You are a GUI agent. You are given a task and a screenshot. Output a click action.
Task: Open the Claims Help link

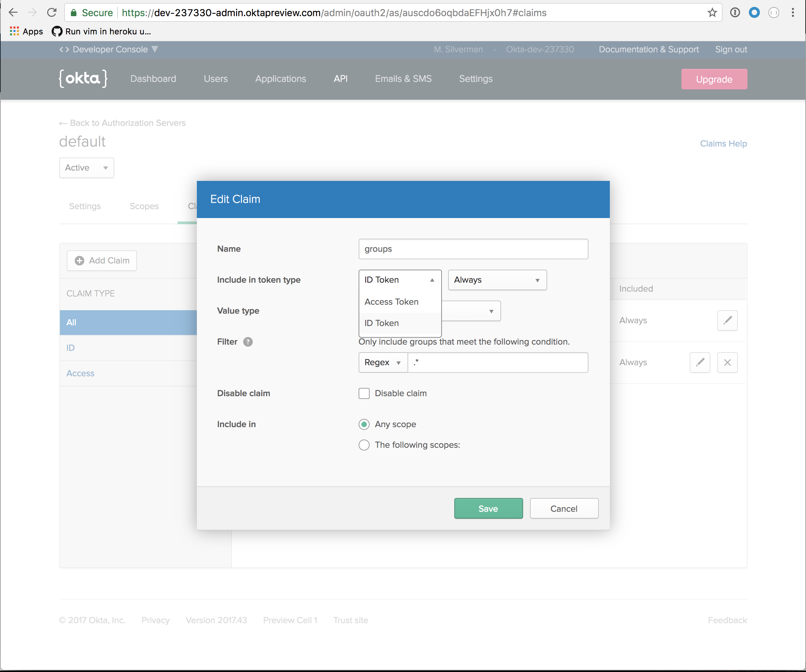(723, 143)
